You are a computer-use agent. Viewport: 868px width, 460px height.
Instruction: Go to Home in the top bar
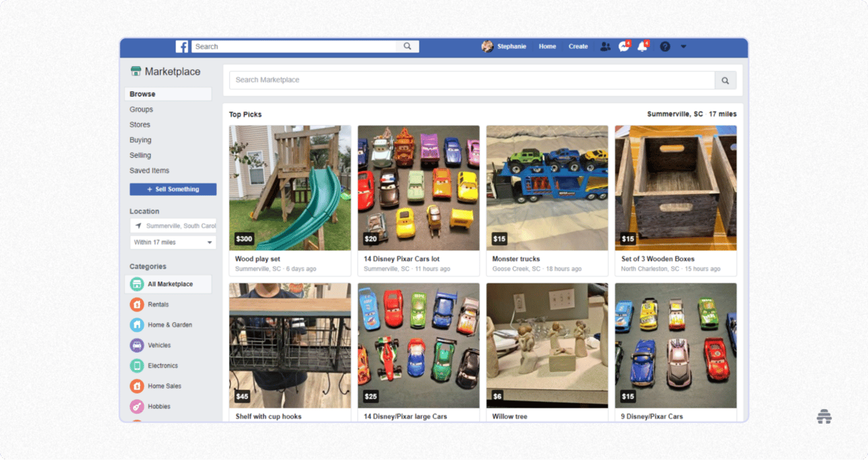[548, 46]
